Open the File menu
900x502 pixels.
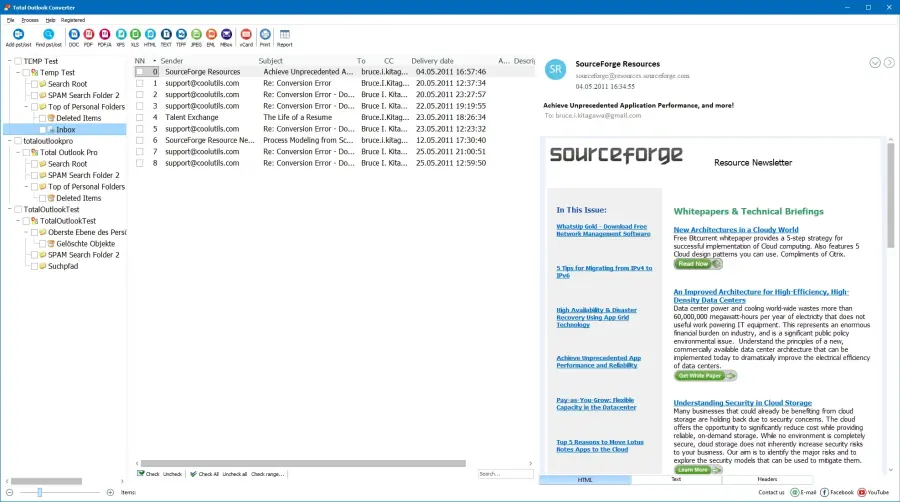point(10,20)
